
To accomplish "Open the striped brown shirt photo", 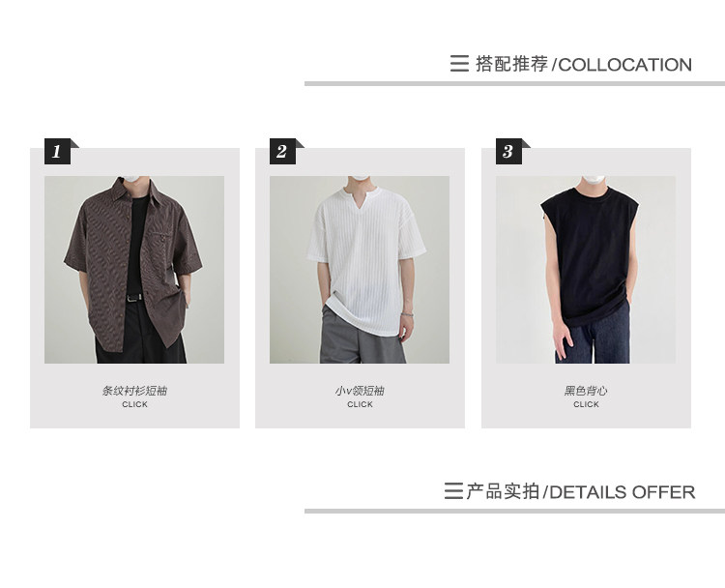I will (134, 270).
